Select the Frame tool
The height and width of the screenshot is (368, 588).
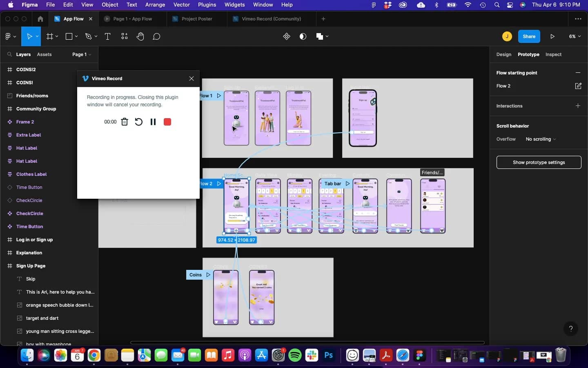point(50,36)
